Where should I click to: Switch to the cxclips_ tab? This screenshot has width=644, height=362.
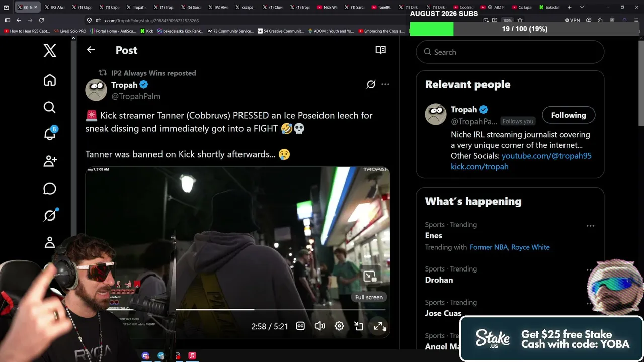pos(245,7)
